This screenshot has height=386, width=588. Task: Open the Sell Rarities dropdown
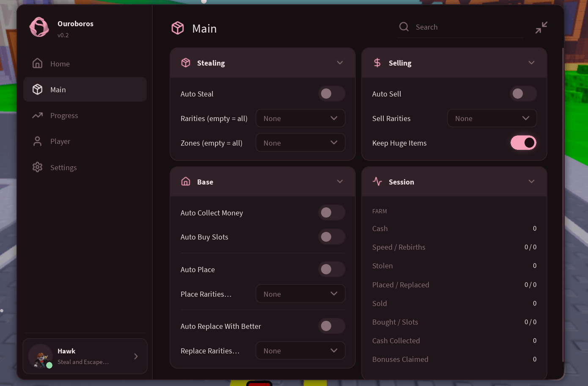click(x=492, y=118)
